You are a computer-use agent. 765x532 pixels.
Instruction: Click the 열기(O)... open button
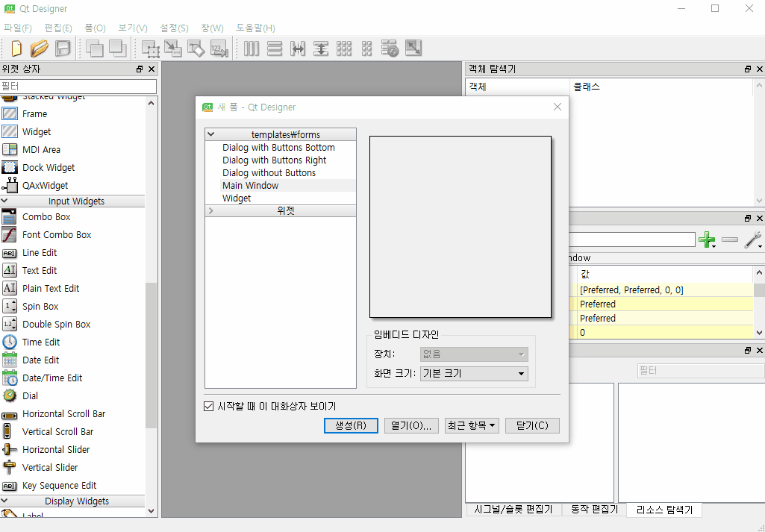click(411, 426)
